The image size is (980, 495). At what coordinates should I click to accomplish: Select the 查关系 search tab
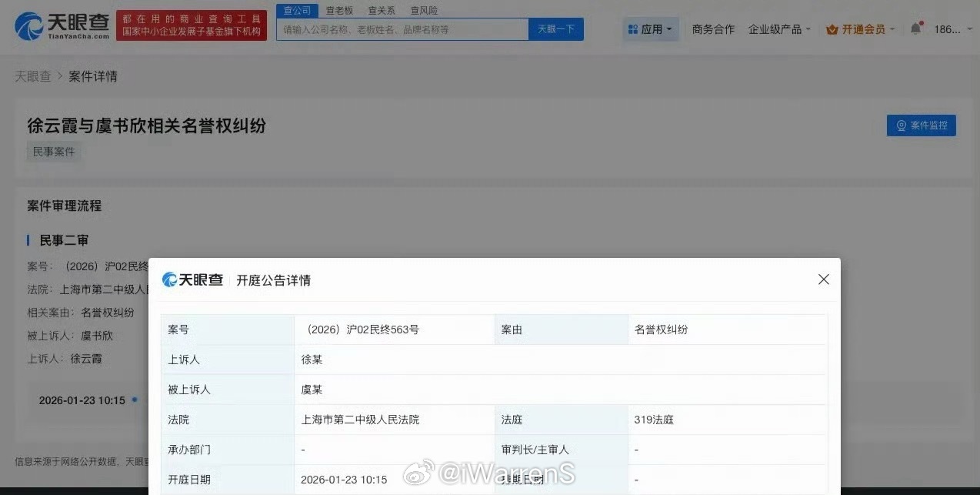(x=381, y=10)
